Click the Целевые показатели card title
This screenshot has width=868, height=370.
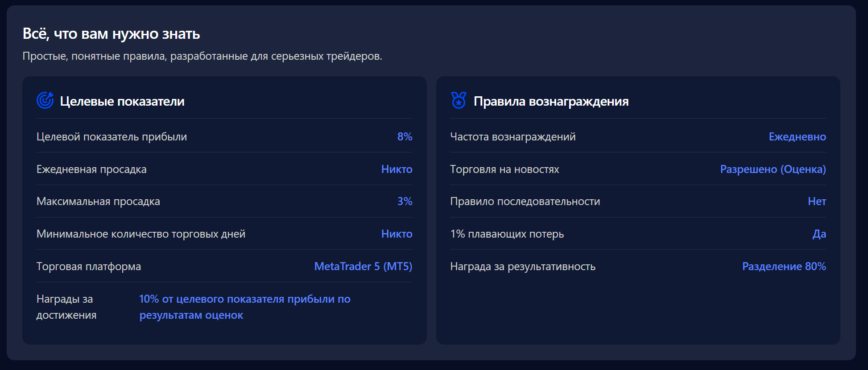[122, 101]
